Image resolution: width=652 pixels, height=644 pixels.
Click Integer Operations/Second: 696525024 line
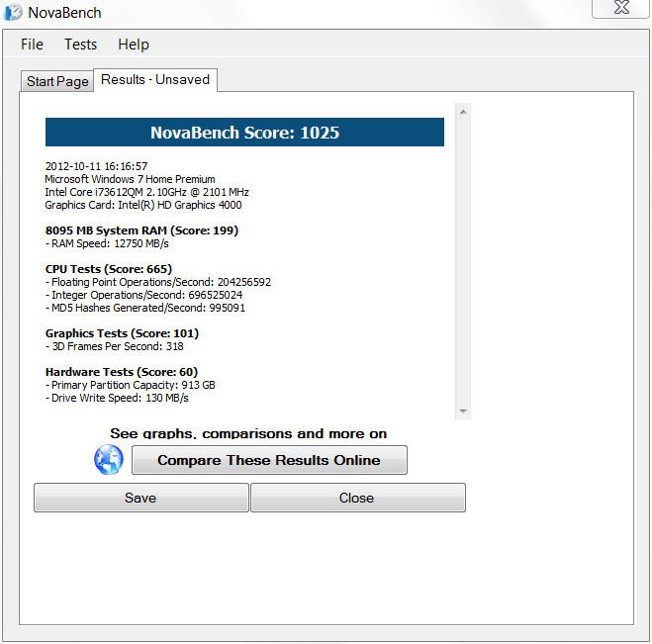pyautogui.click(x=143, y=295)
